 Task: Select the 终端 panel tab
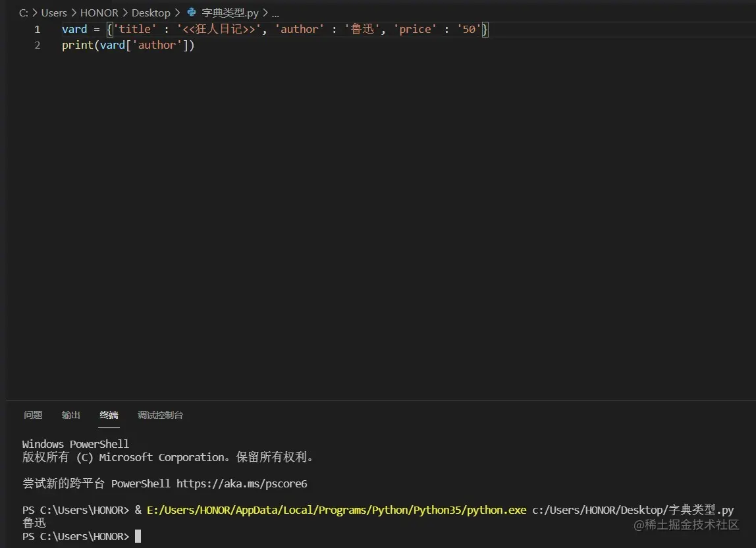pyautogui.click(x=109, y=415)
